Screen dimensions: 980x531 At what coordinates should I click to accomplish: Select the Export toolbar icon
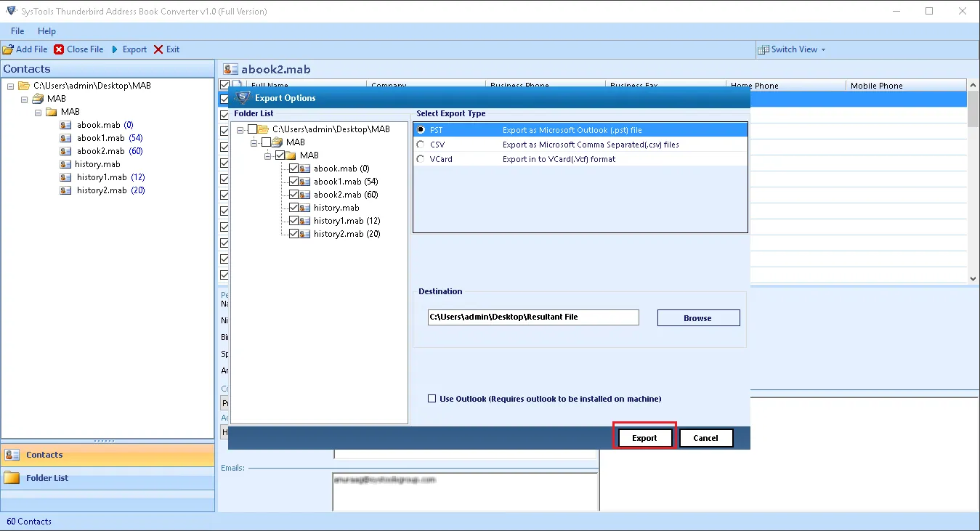[116, 49]
